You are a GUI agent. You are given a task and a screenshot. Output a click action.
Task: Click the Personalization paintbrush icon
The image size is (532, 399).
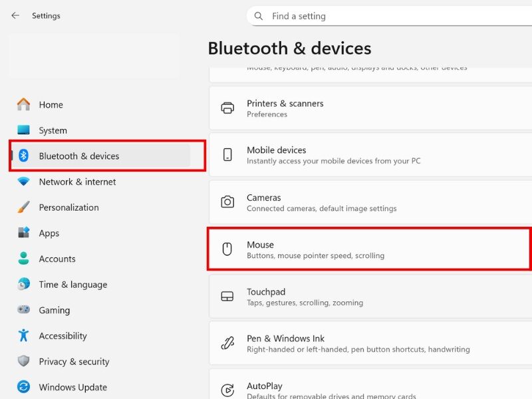24,207
